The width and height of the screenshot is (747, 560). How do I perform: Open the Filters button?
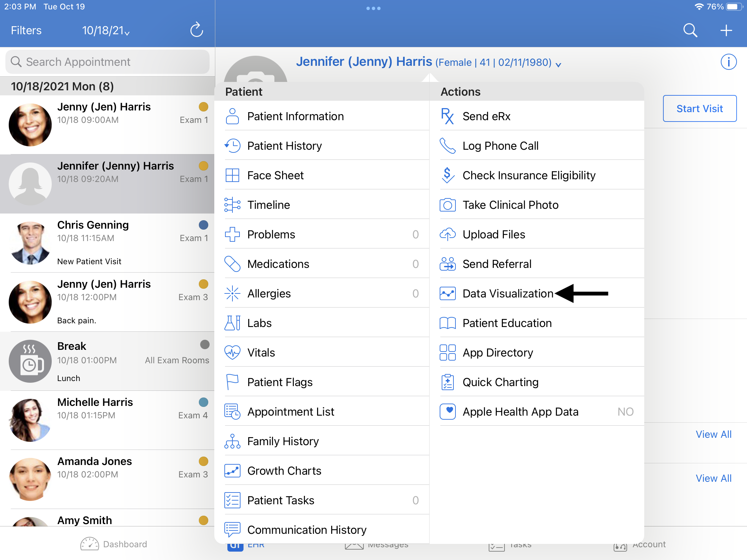26,30
